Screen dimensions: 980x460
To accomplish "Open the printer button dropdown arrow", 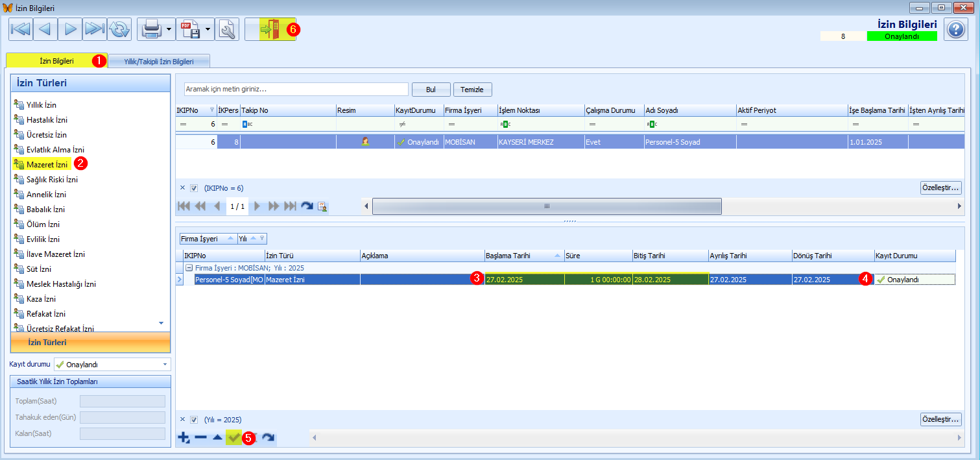I will coord(169,29).
